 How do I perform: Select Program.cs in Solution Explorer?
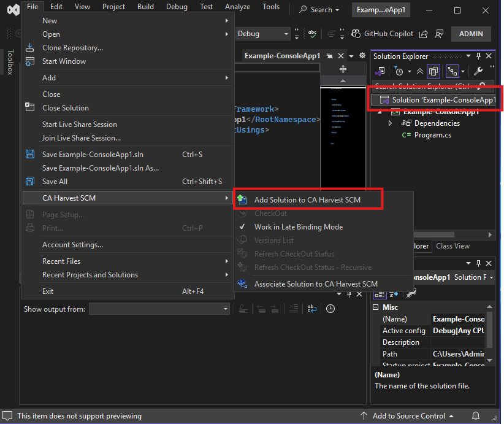(432, 135)
